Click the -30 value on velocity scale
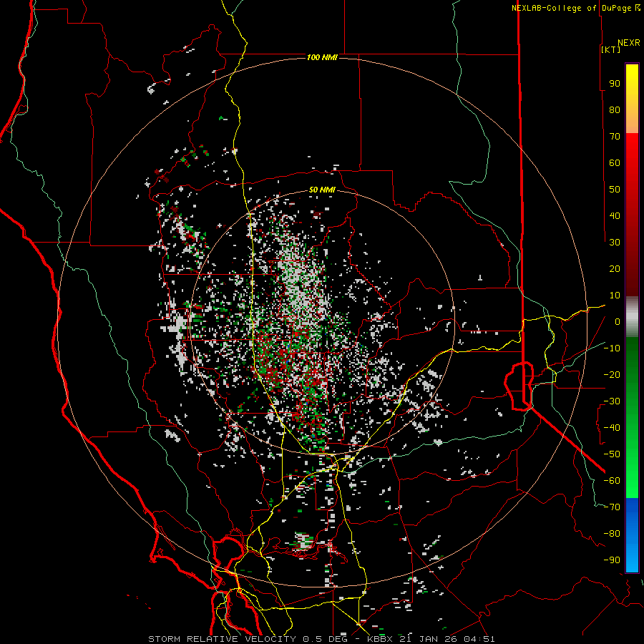Viewport: 644px width, 644px height. click(x=612, y=401)
